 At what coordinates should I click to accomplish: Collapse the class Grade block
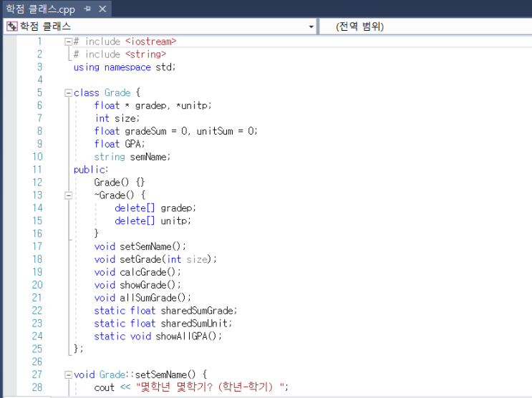pyautogui.click(x=68, y=92)
